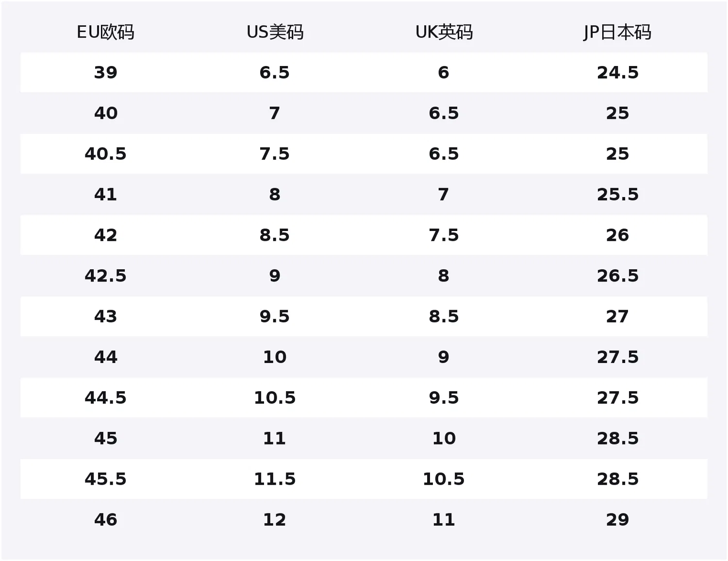The width and height of the screenshot is (728, 561).
Task: Click the UK英码 column header
Action: [444, 32]
